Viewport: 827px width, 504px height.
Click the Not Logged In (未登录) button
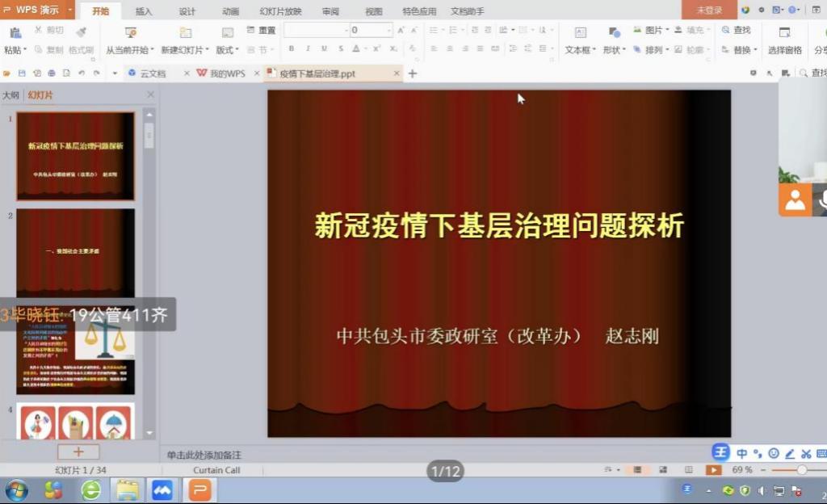tap(709, 10)
